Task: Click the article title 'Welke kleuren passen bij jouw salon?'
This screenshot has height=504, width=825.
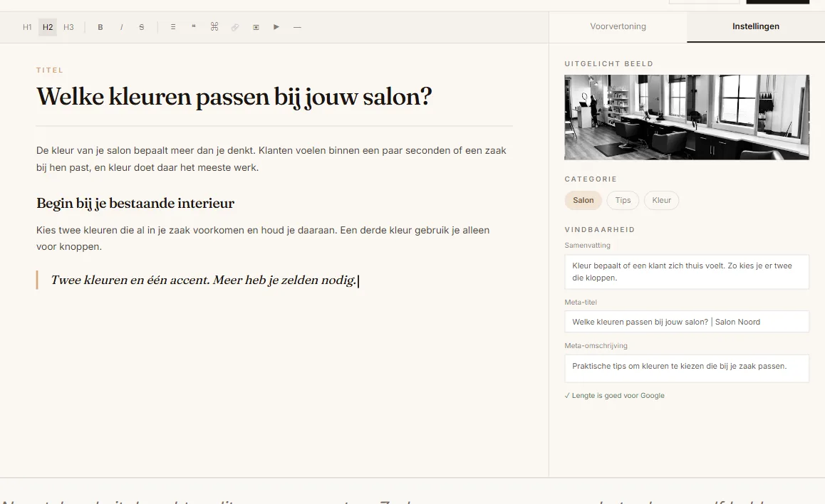Action: point(234,97)
